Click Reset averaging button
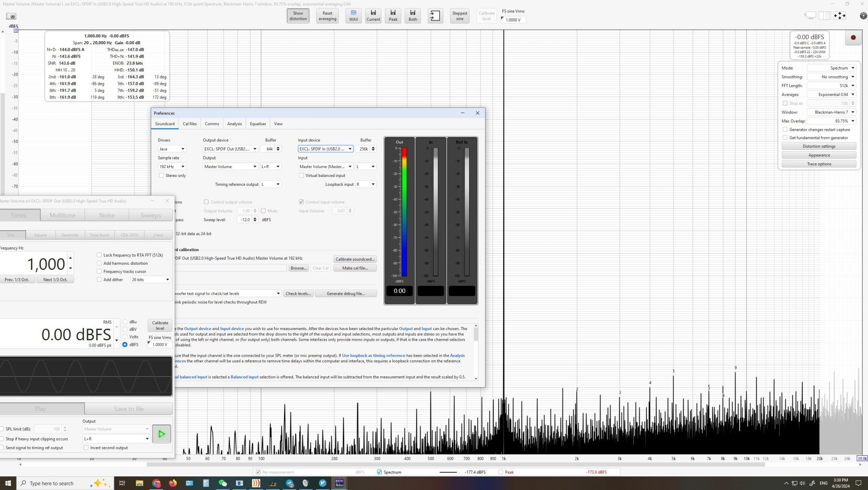The width and height of the screenshot is (868, 490). [327, 16]
